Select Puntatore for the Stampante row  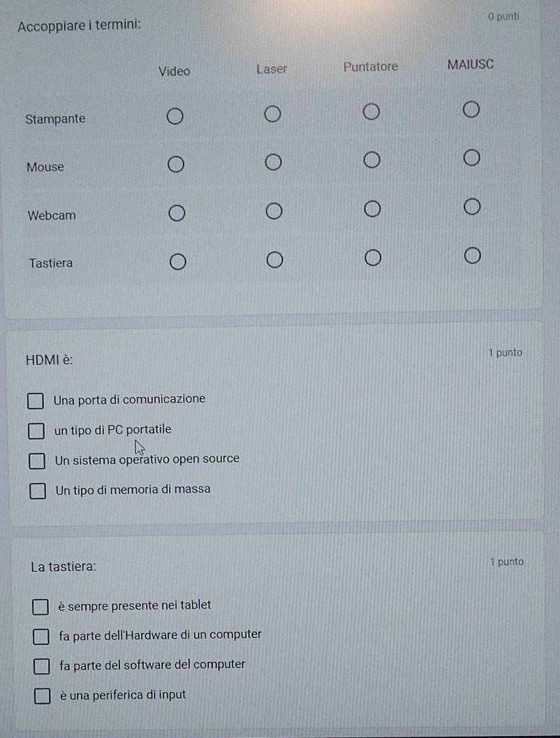(371, 112)
